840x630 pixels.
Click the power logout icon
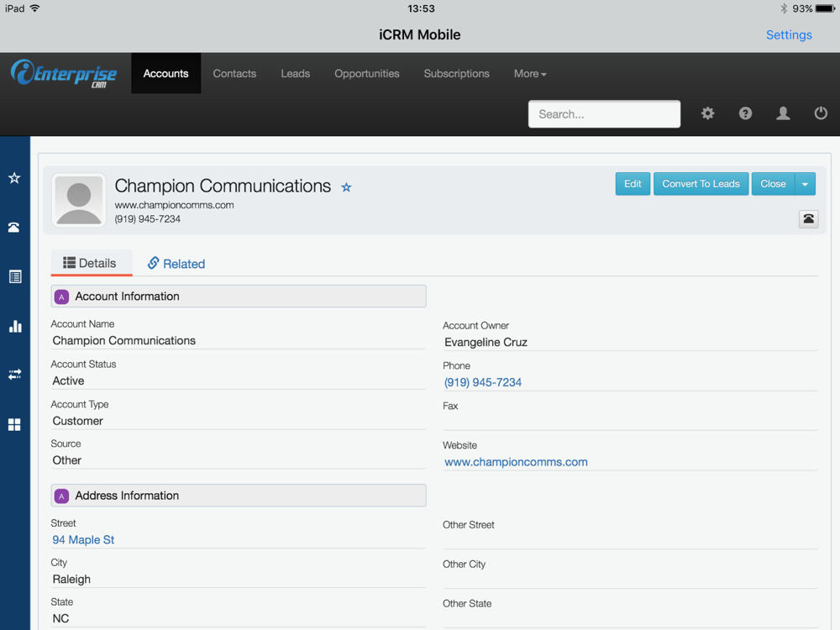point(821,113)
